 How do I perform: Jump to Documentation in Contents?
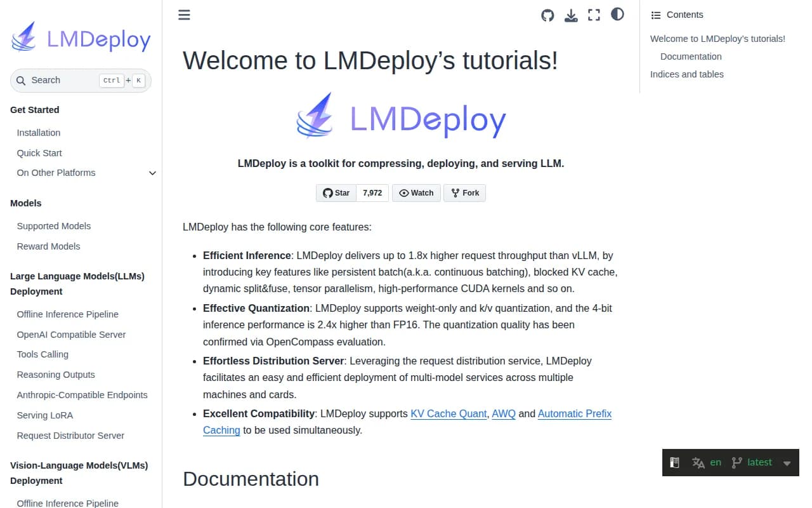coord(691,57)
